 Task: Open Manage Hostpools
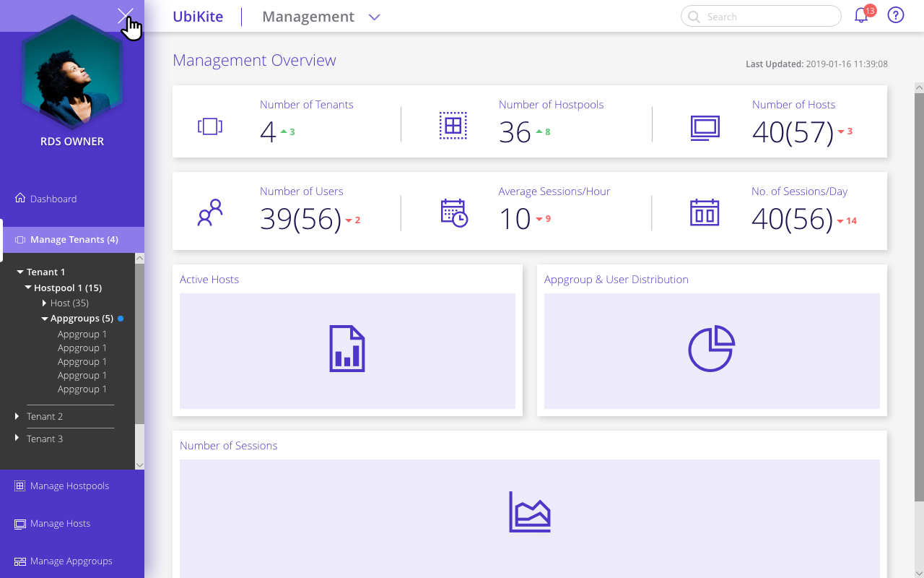pyautogui.click(x=70, y=486)
